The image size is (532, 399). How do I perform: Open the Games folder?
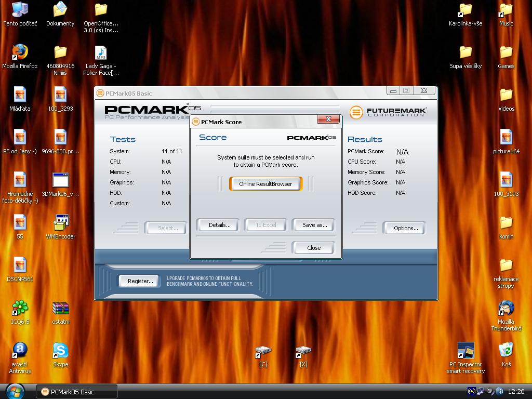506,56
